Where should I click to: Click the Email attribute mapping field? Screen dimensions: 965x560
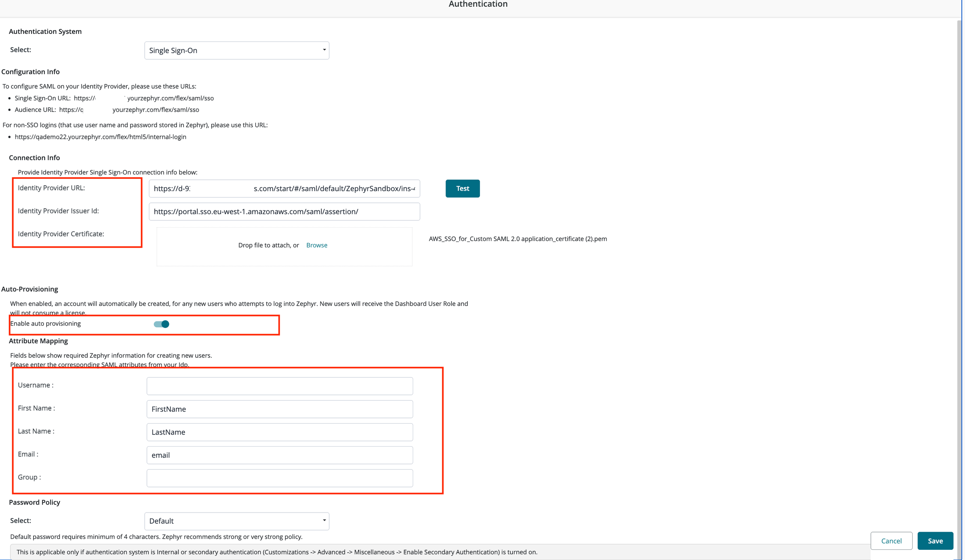pyautogui.click(x=280, y=455)
